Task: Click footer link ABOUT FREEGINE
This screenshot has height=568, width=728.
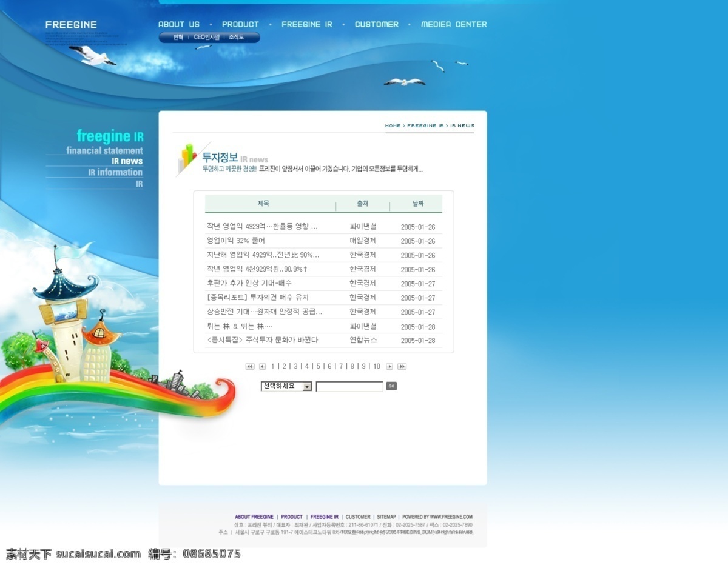Action: tap(254, 517)
